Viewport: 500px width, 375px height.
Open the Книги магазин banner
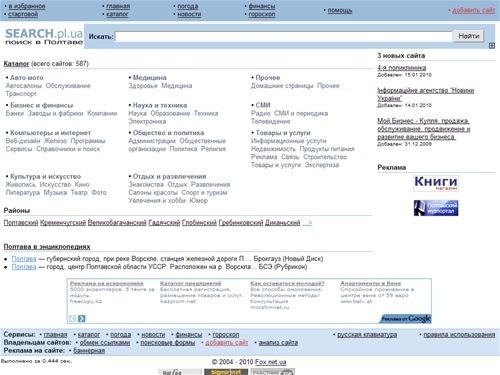click(x=436, y=183)
